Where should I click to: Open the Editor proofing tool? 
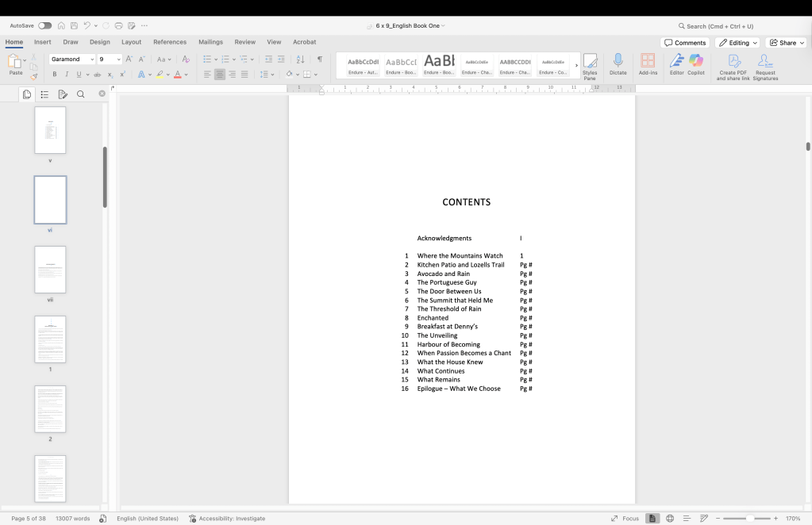click(676, 64)
